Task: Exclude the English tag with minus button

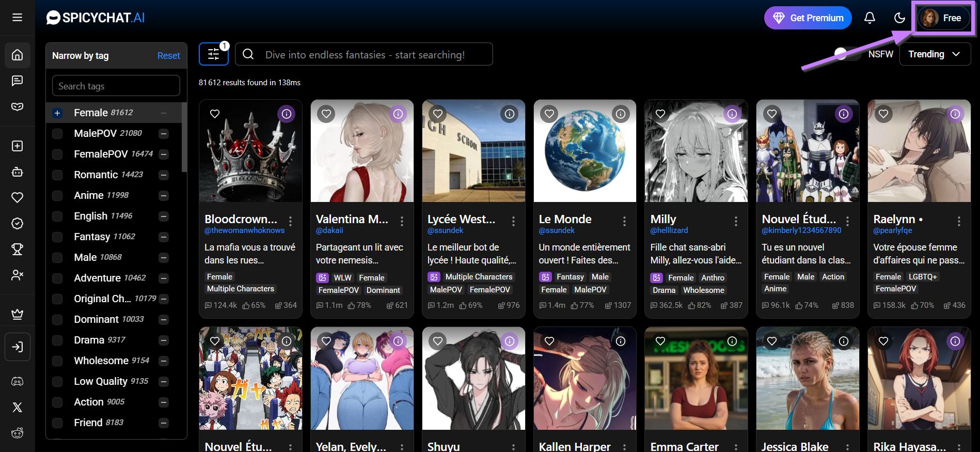Action: tap(164, 216)
